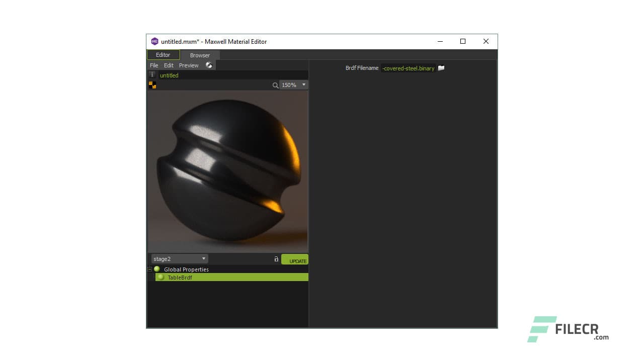Open the Preview menu
This screenshot has height=362, width=644.
coord(189,65)
